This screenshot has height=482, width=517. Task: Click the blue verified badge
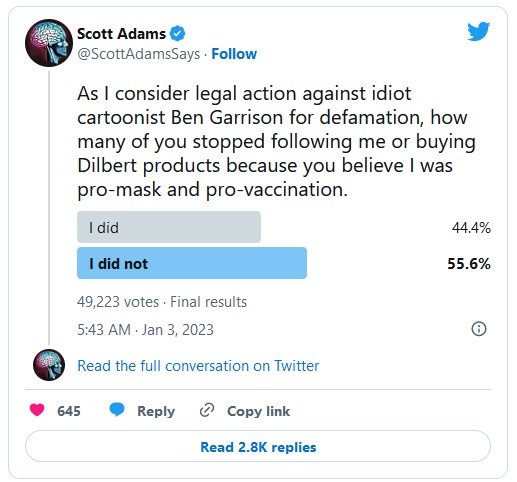coord(177,33)
